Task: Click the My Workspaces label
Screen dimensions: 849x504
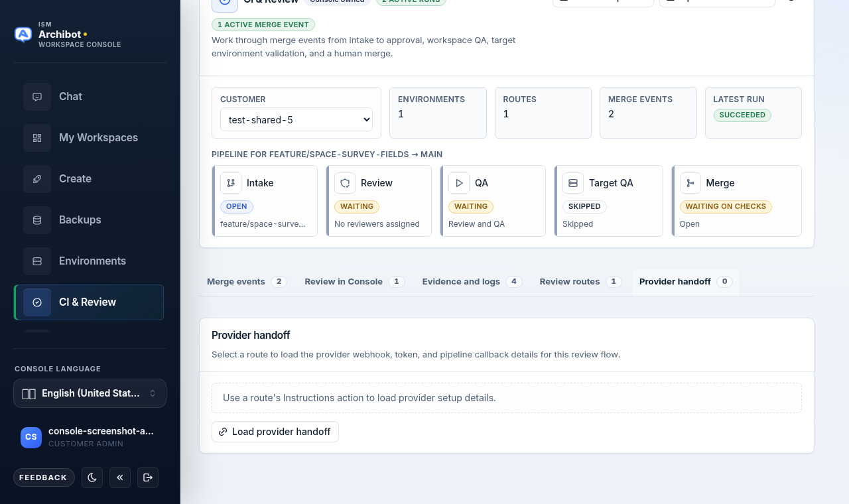Action: (x=98, y=138)
